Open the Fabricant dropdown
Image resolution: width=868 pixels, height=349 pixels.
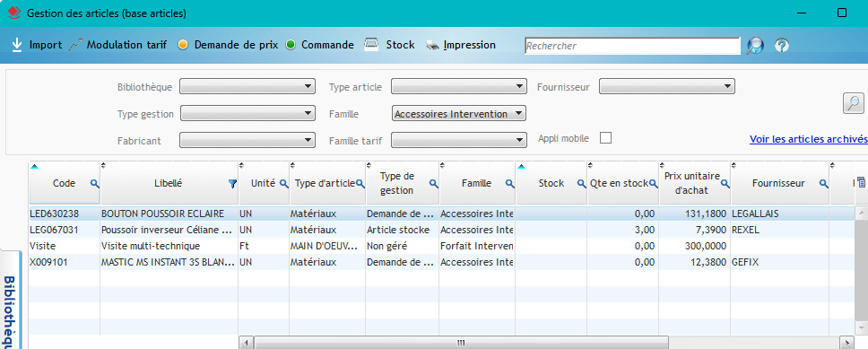click(x=247, y=140)
